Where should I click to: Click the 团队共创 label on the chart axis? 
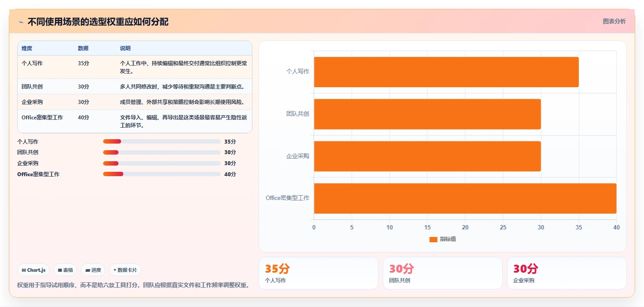[298, 114]
